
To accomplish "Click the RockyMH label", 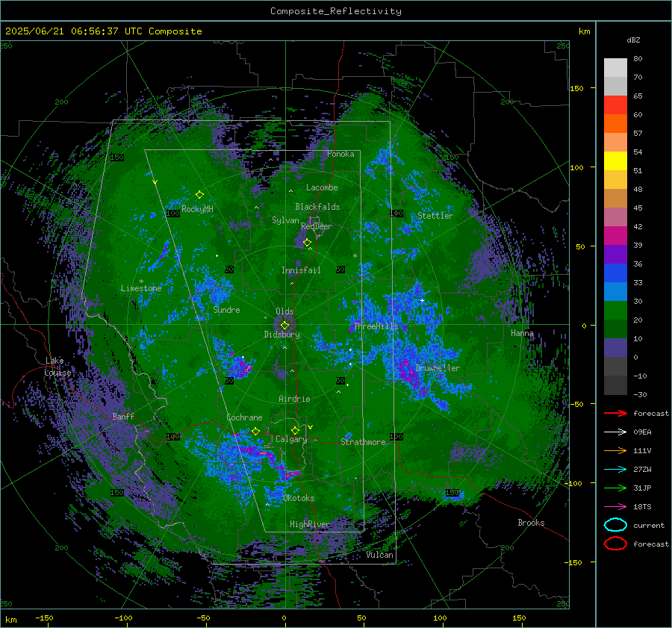I will [197, 209].
